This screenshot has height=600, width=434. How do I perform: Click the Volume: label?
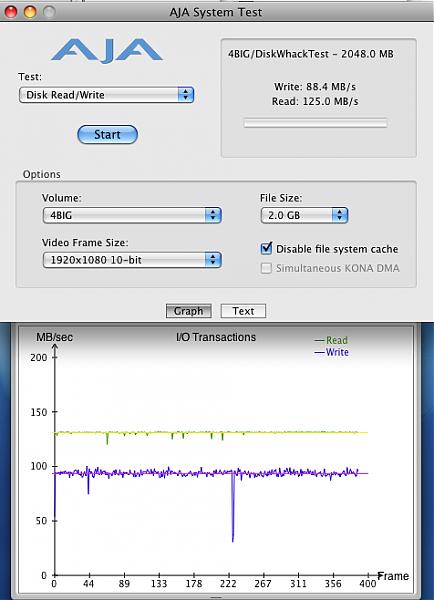point(62,198)
